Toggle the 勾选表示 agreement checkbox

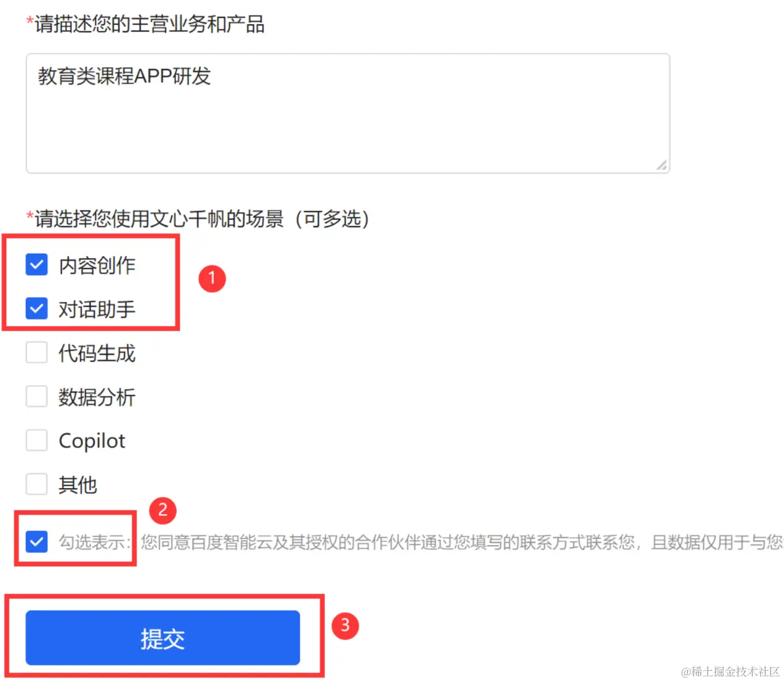(x=37, y=541)
